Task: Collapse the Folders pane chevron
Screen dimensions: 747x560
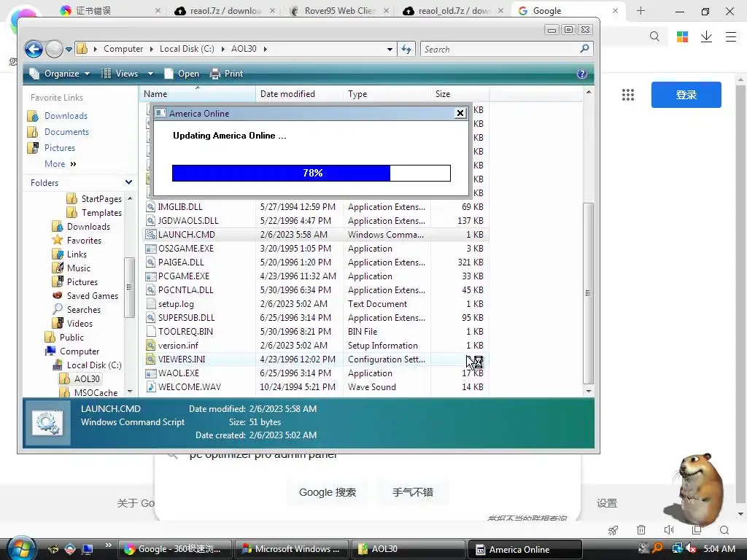Action: click(128, 182)
